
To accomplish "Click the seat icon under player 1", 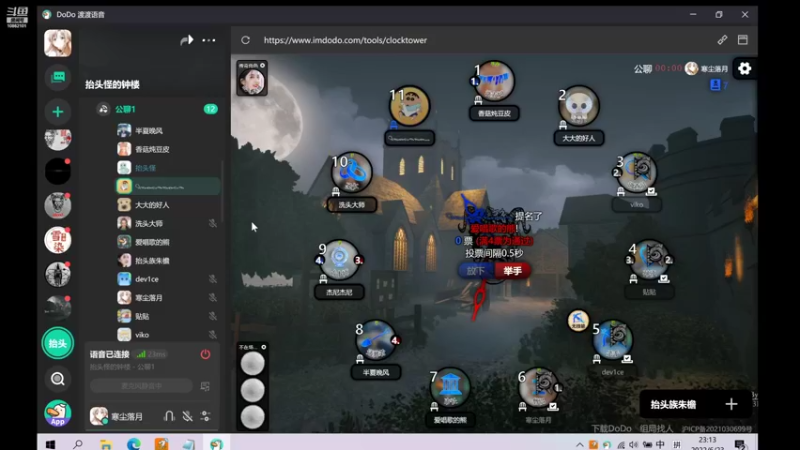I will 478,100.
